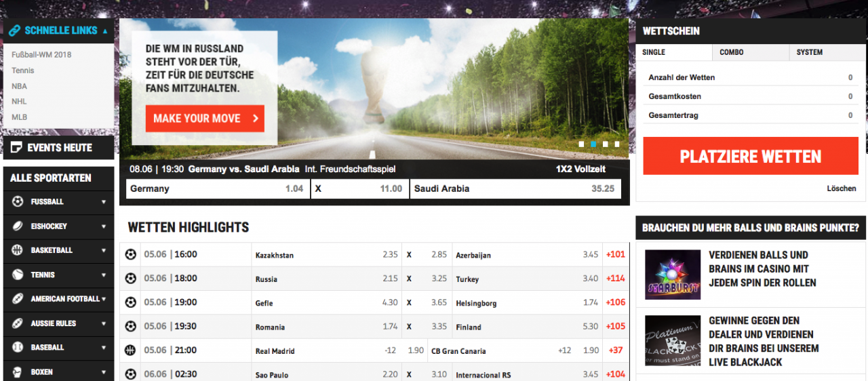Click the Boxen glove sidebar icon
Image resolution: width=868 pixels, height=381 pixels.
(18, 372)
